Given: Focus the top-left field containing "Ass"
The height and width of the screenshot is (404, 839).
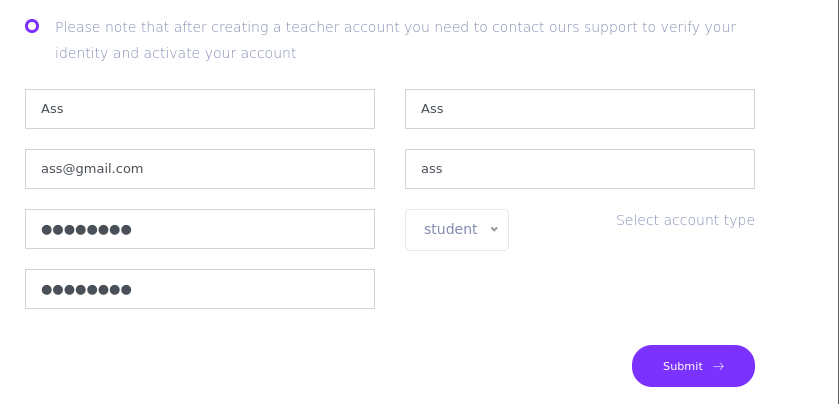Looking at the screenshot, I should tap(200, 109).
